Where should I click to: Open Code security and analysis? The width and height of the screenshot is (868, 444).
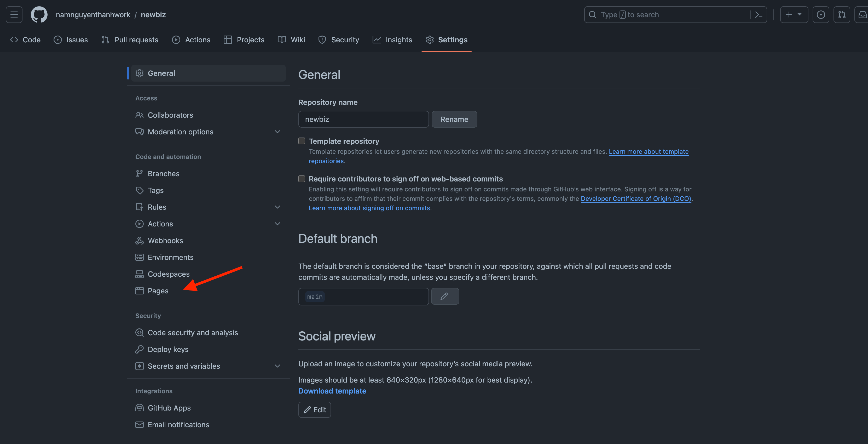[209, 333]
